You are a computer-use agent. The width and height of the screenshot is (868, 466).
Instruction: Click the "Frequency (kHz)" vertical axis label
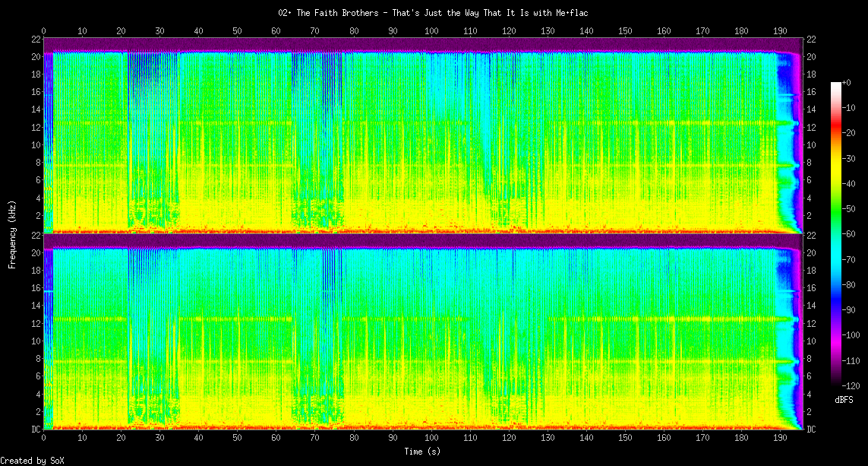(x=12, y=233)
